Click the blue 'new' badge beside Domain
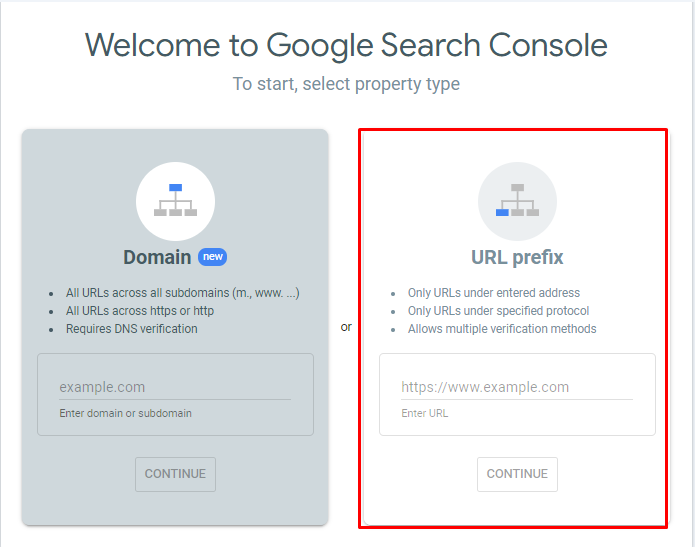This screenshot has width=695, height=547. point(212,257)
